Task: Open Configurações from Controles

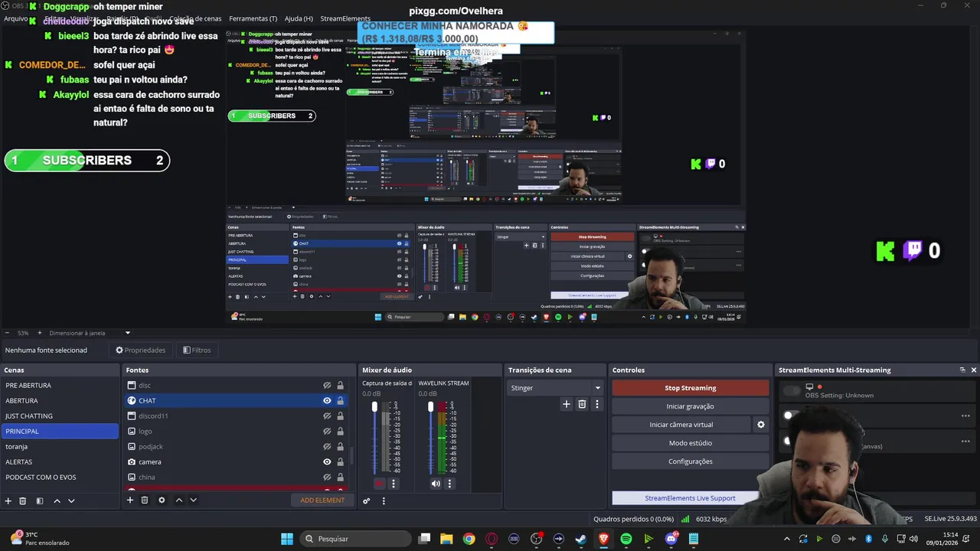Action: (x=691, y=461)
